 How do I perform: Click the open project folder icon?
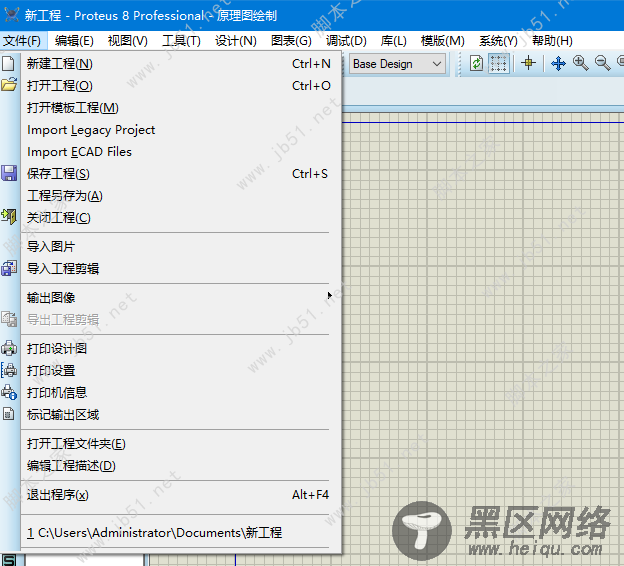pos(9,85)
